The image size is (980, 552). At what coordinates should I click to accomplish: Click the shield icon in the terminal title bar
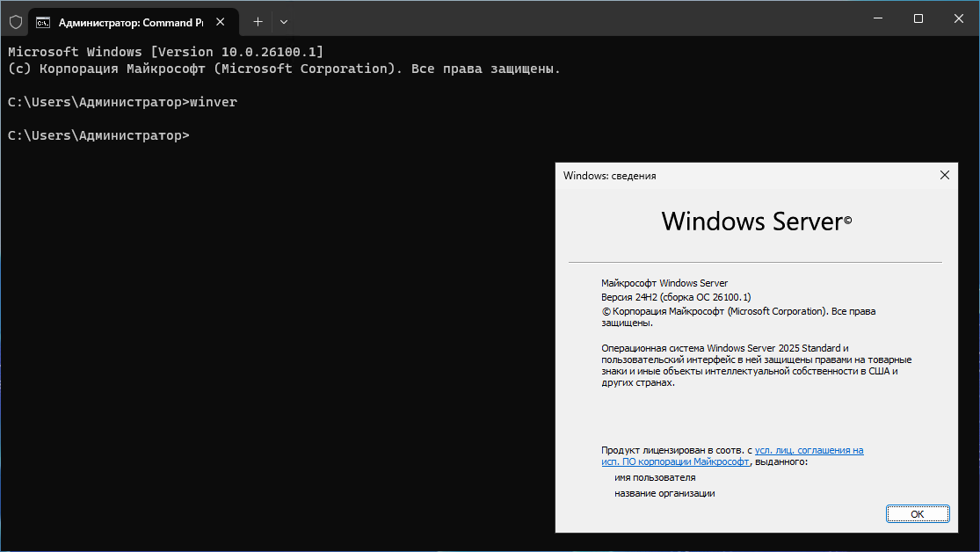click(16, 23)
